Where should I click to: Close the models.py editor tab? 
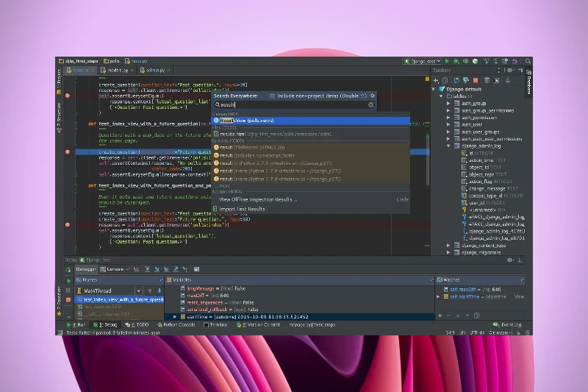pos(132,70)
